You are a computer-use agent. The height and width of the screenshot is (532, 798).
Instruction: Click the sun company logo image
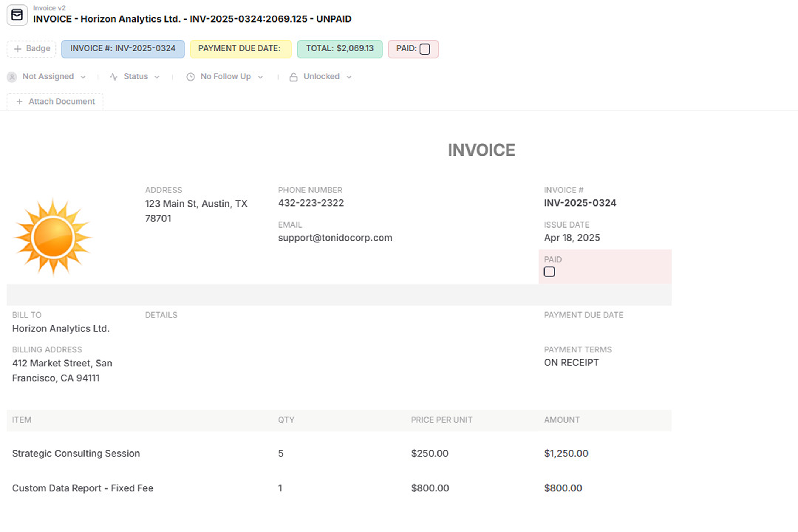click(53, 238)
